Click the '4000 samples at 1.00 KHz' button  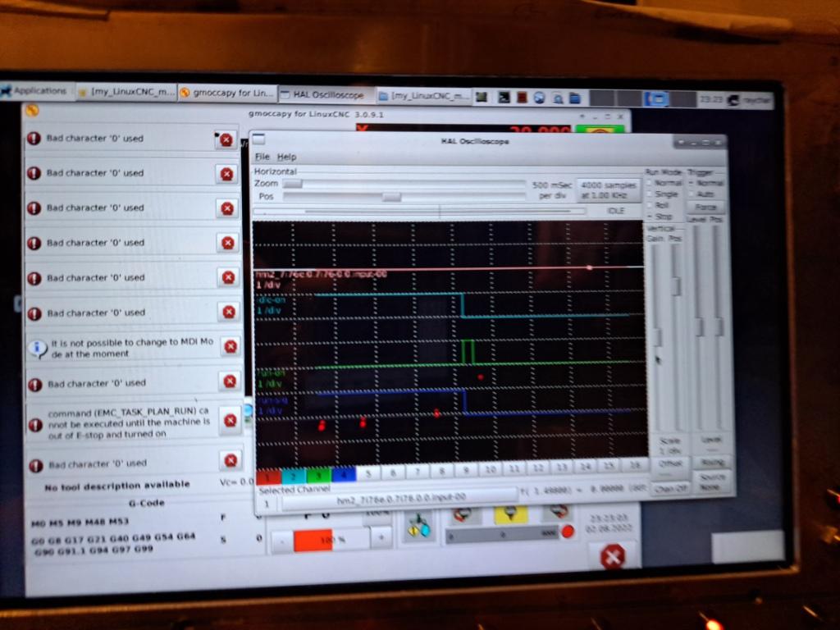608,190
